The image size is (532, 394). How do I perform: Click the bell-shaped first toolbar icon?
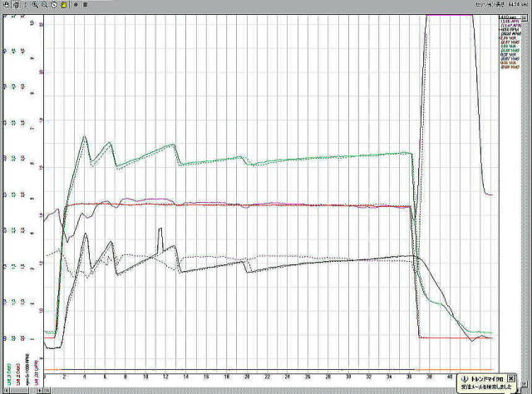[6, 5]
